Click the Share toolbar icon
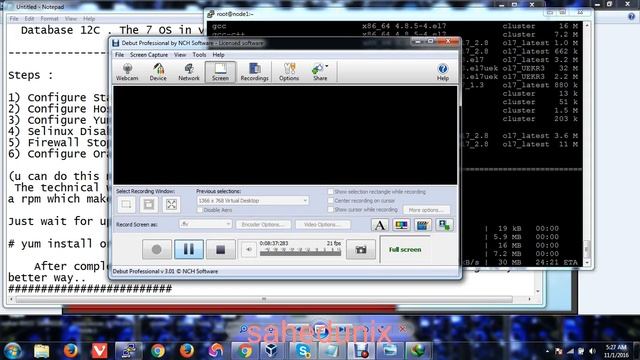Viewport: 640px width, 360px height. click(x=320, y=72)
